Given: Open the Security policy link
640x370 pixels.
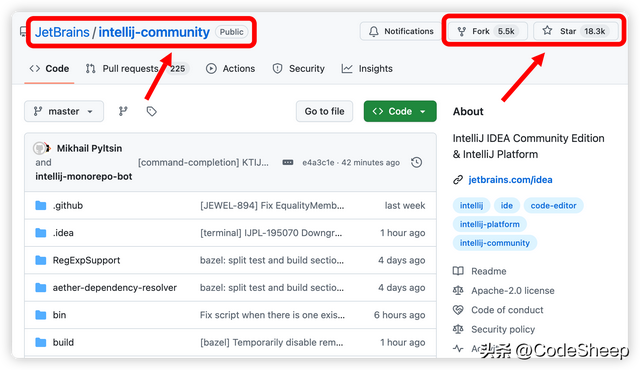Looking at the screenshot, I should point(503,329).
